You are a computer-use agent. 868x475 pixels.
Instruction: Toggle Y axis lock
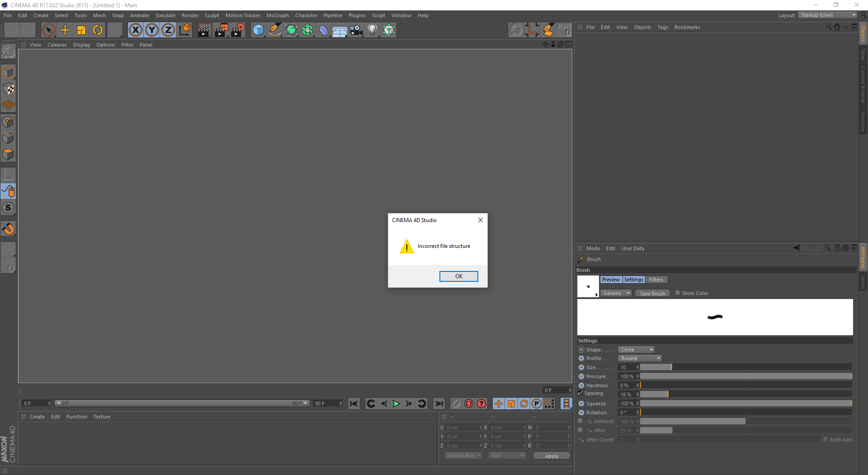click(x=152, y=30)
